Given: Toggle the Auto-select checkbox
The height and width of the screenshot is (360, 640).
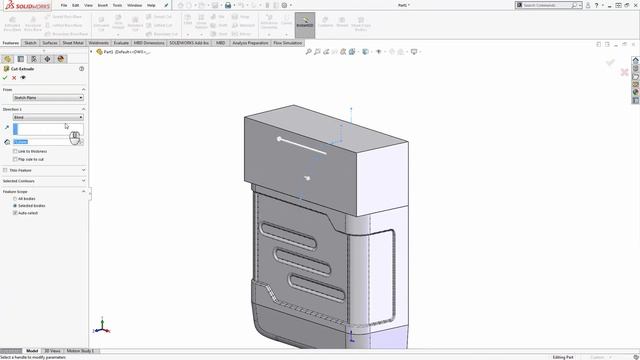Looking at the screenshot, I should [15, 213].
